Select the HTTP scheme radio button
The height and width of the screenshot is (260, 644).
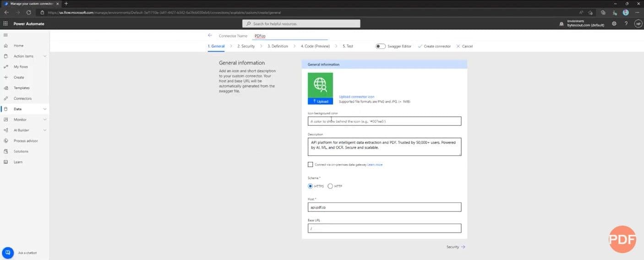click(x=330, y=186)
